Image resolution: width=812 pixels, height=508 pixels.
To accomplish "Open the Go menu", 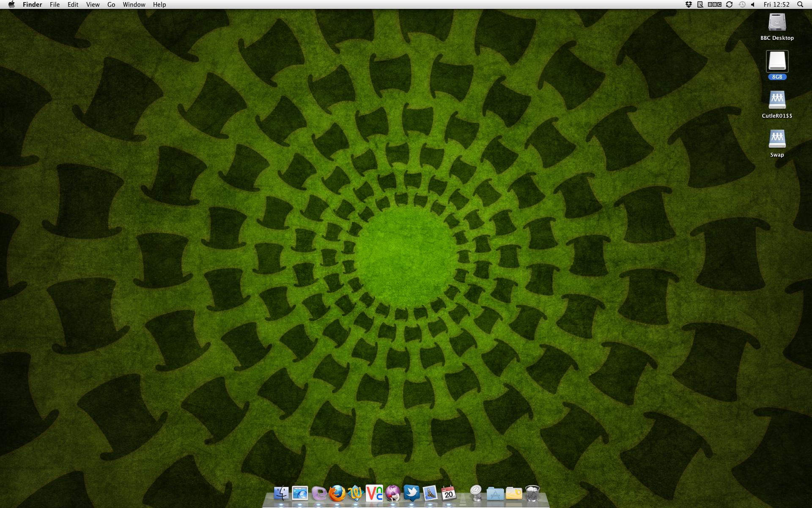I will 111,5.
